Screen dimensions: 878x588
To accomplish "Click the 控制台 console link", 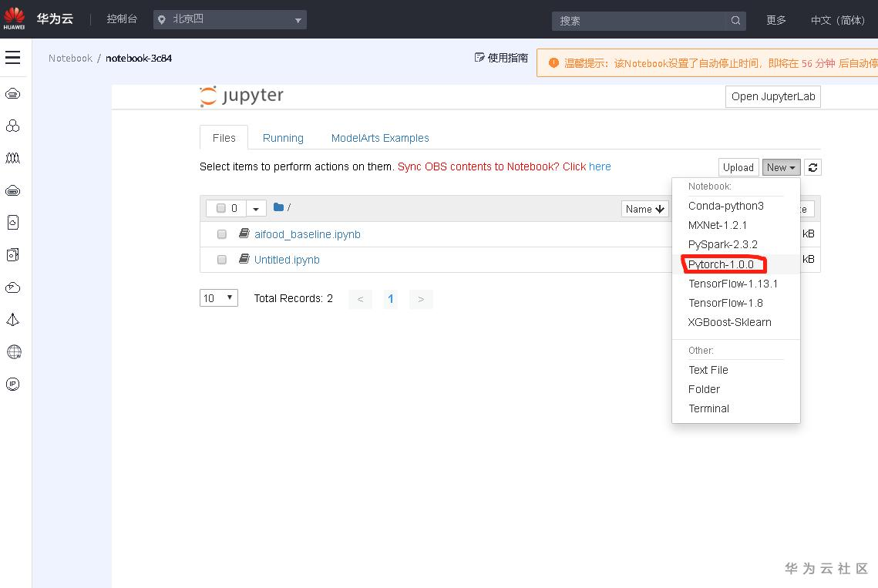I will [122, 19].
